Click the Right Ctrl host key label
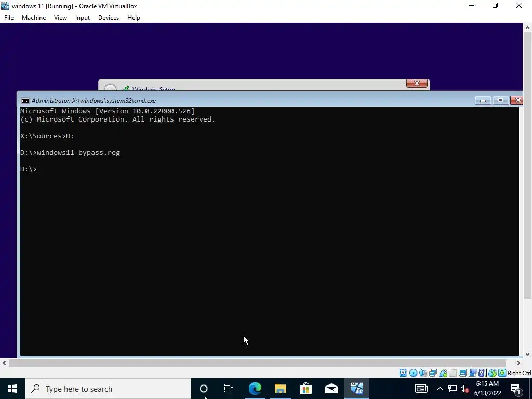The image size is (532, 399). pos(519,373)
